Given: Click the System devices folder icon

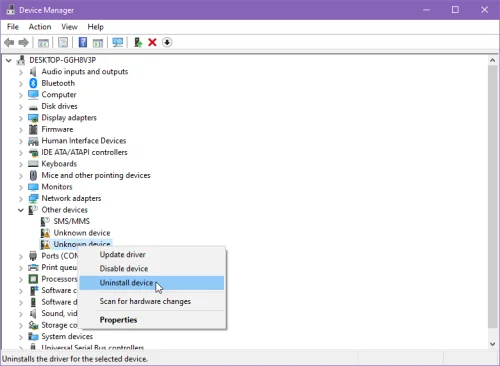Looking at the screenshot, I should point(33,336).
